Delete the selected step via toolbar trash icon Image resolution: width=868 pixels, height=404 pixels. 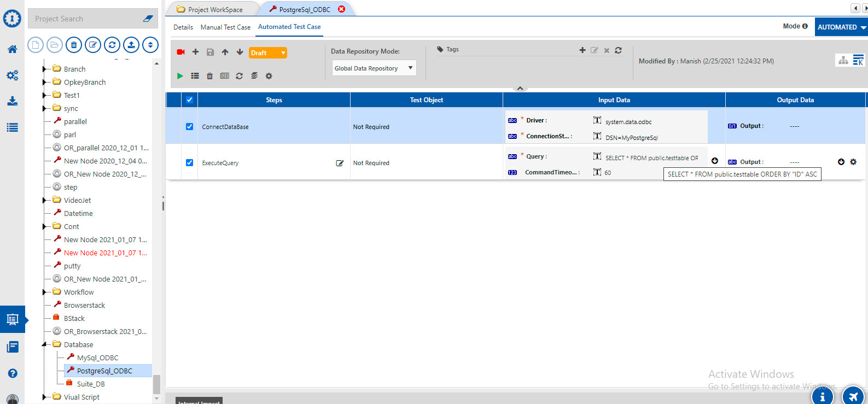click(209, 76)
